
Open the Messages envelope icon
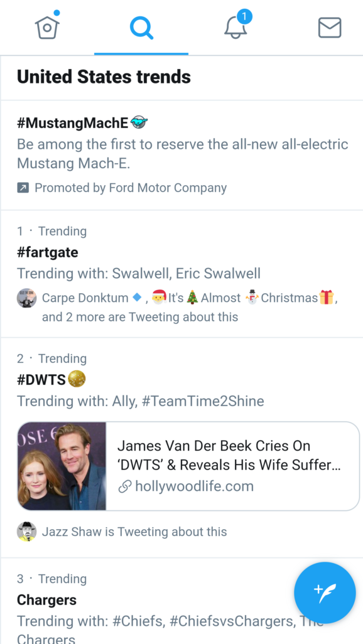coord(330,28)
